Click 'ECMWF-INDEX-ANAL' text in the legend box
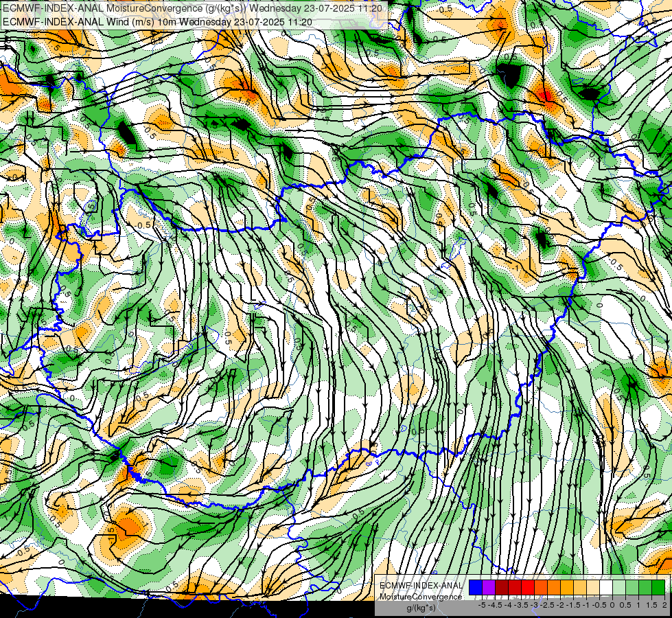This screenshot has width=672, height=618. point(421,586)
